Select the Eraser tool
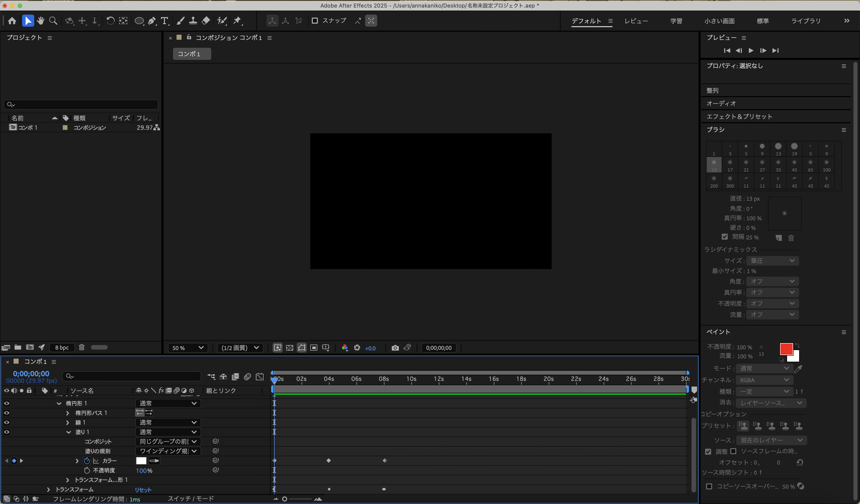 206,21
